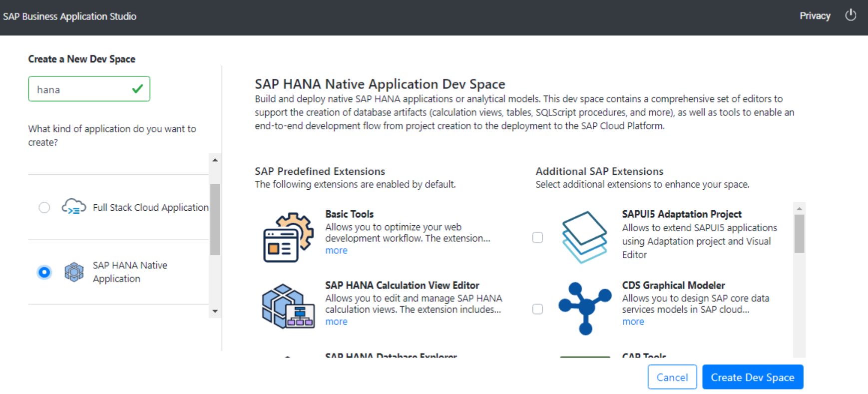This screenshot has height=394, width=868.
Task: Click the Full Stack Cloud Application icon
Action: 73,207
